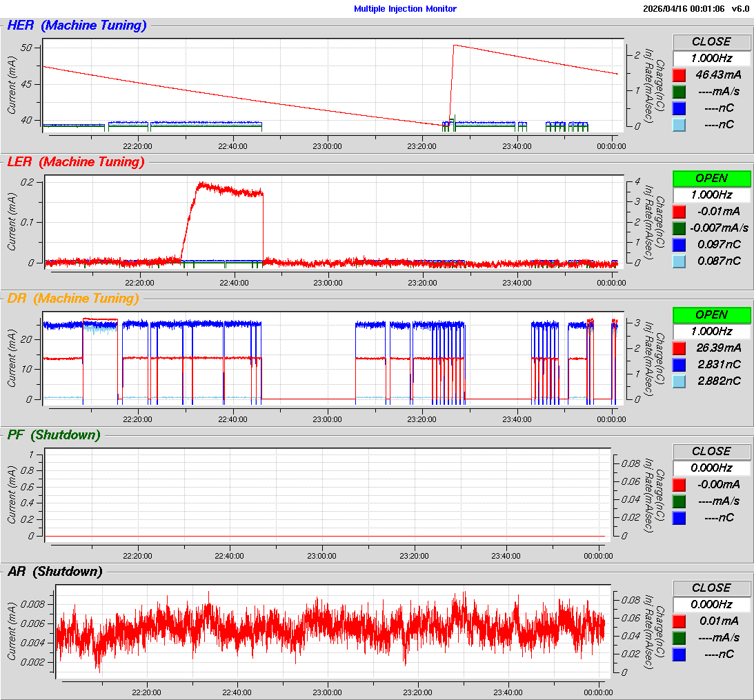Click the AR blue charge swatch

(x=679, y=654)
